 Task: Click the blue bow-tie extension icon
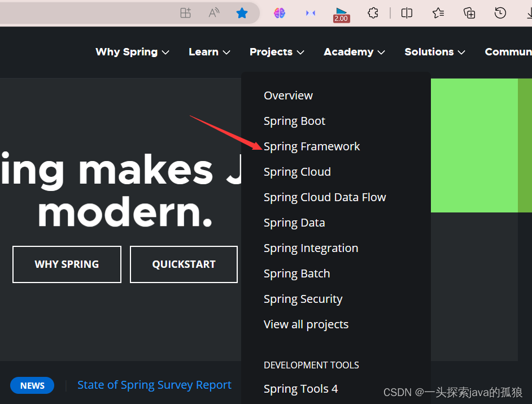311,13
